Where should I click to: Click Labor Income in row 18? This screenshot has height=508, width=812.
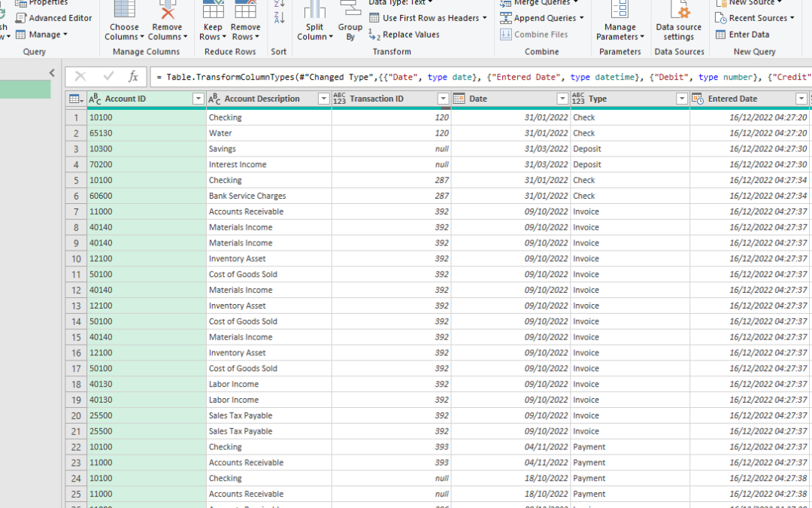(x=269, y=384)
